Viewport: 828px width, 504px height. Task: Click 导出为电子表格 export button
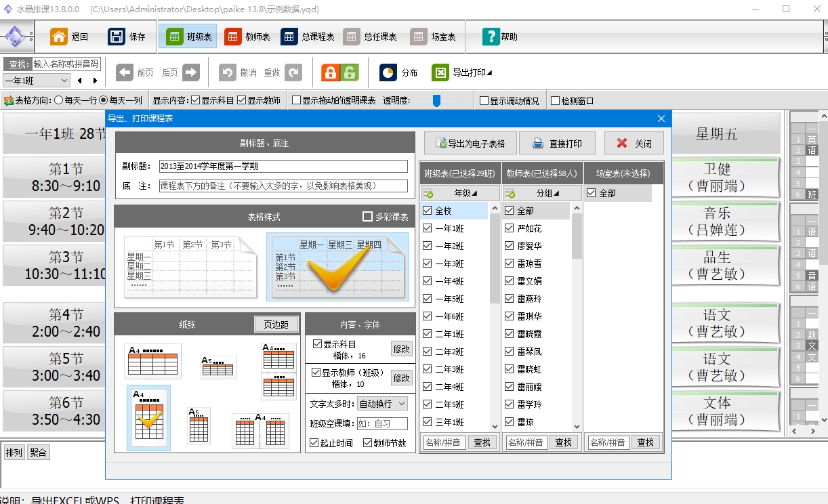coord(470,144)
